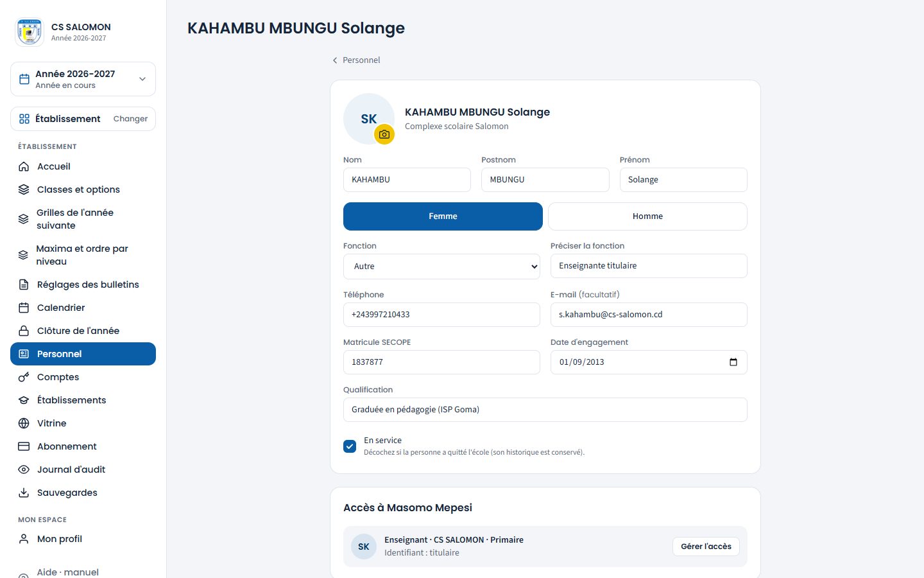Select the Homme gender option
Viewport: 924px width, 578px height.
[x=647, y=216]
